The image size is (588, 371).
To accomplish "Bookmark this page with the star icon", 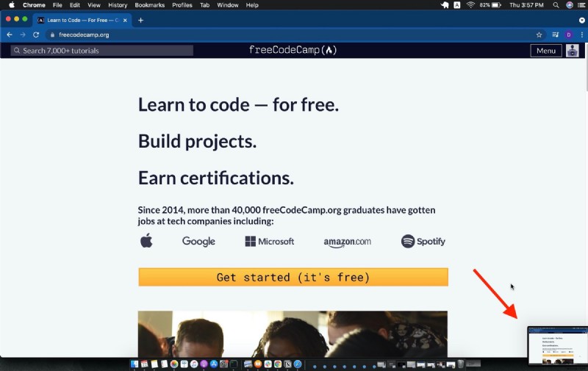I will (539, 35).
